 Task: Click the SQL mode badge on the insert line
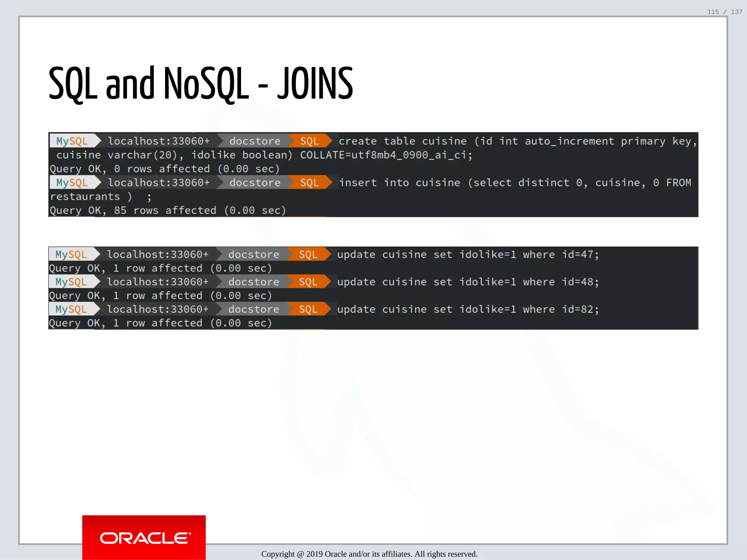click(x=310, y=182)
